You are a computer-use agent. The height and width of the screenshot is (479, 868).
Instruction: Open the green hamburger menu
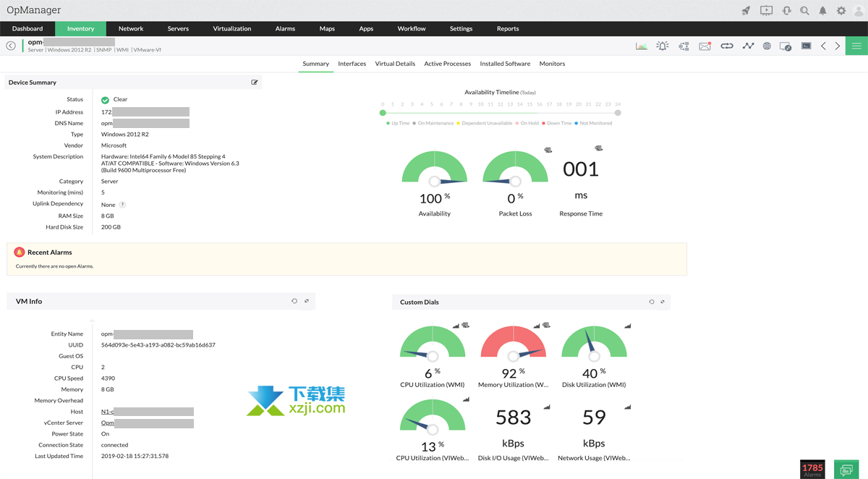pyautogui.click(x=856, y=46)
